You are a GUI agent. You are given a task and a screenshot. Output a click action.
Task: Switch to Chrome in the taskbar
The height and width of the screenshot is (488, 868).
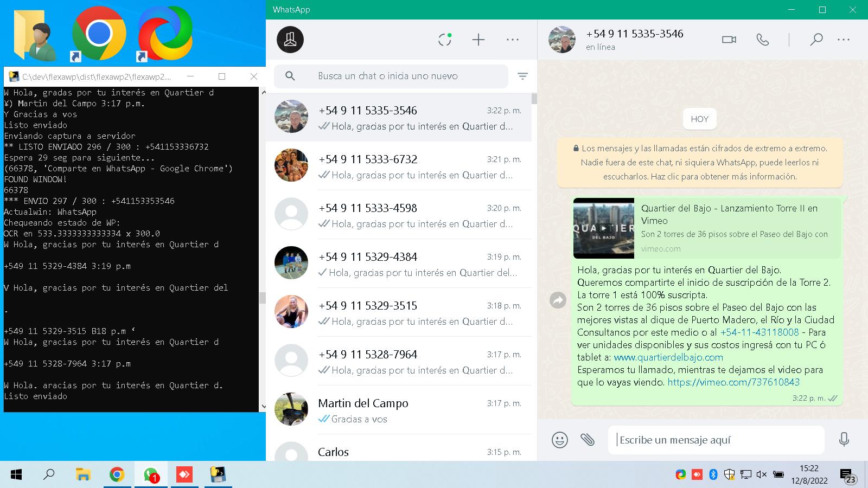[117, 475]
